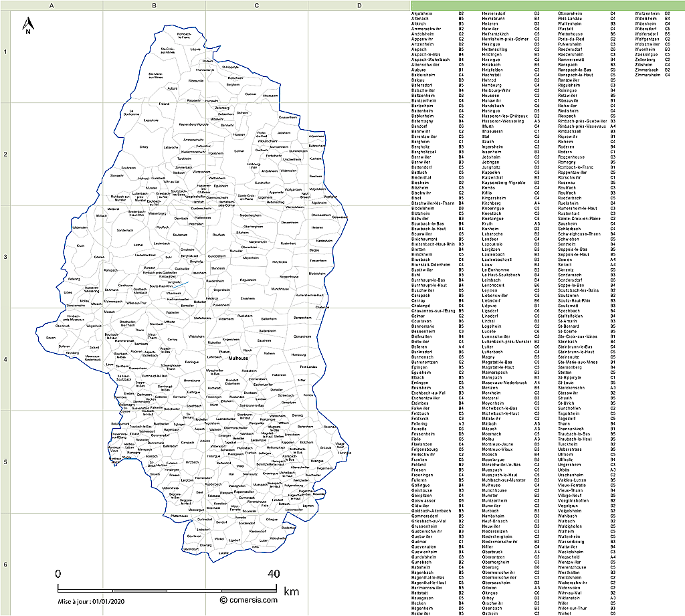Click the Orbey label on the map
The height and width of the screenshot is (616, 685).
coord(144,147)
